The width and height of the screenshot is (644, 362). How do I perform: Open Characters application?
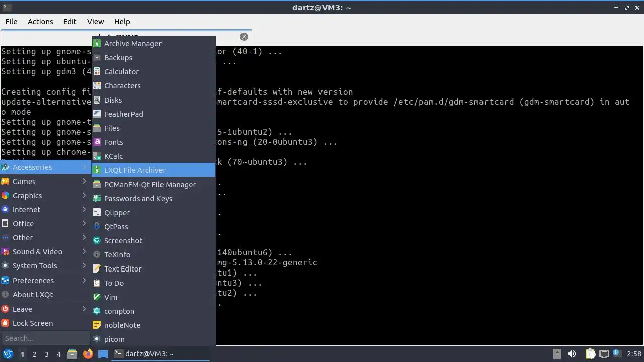point(153,86)
